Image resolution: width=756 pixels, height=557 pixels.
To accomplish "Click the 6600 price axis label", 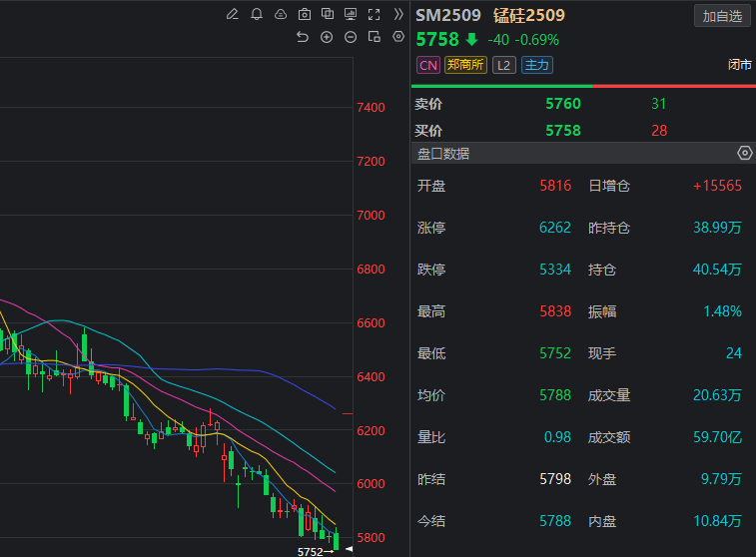I will pos(371,322).
